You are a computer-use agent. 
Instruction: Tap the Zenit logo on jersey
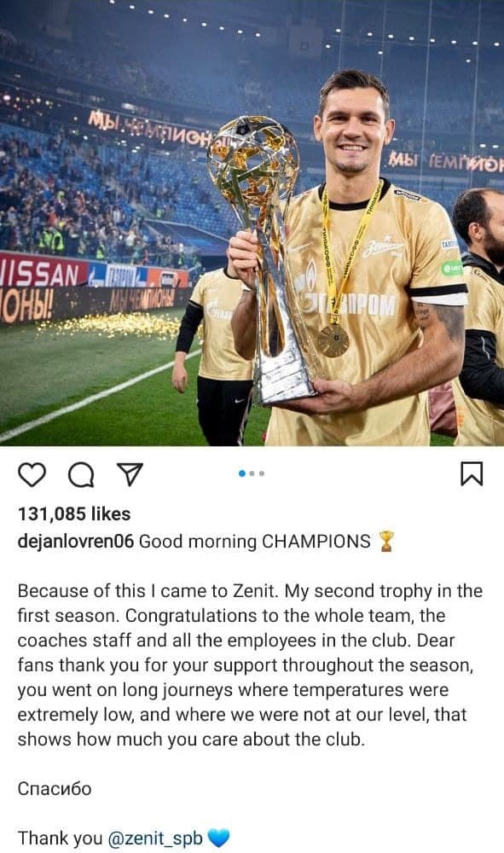pos(384,247)
